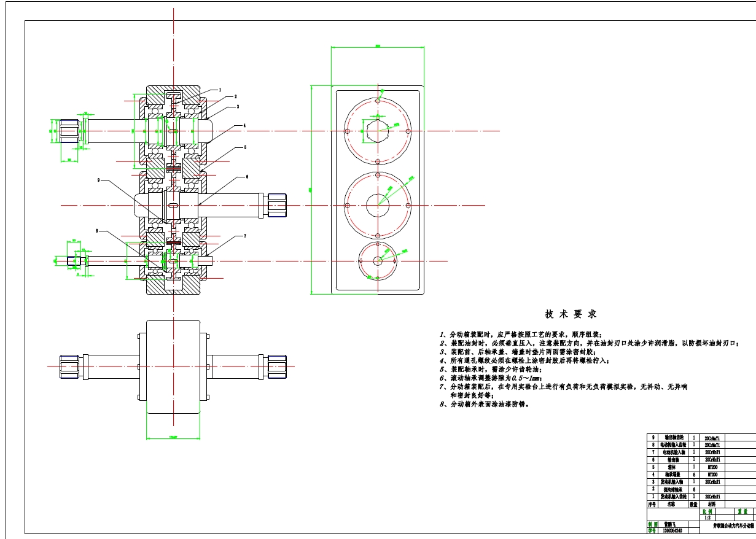This screenshot has width=756, height=539.
Task: Click material '20CrMnTi' in the 发动机输入轴 row
Action: [x=712, y=482]
